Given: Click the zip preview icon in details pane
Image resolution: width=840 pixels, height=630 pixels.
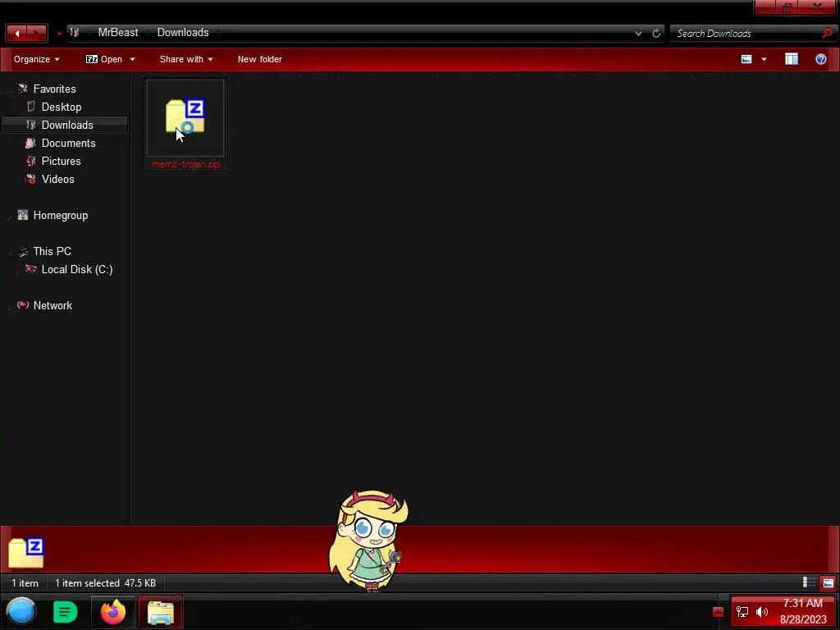Looking at the screenshot, I should pos(25,552).
